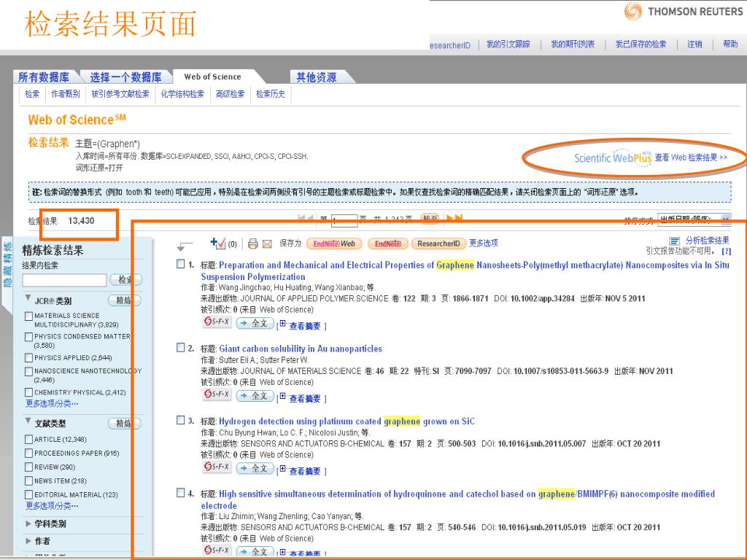The image size is (747, 560).
Task: Save to EndNote Web button
Action: [x=334, y=244]
